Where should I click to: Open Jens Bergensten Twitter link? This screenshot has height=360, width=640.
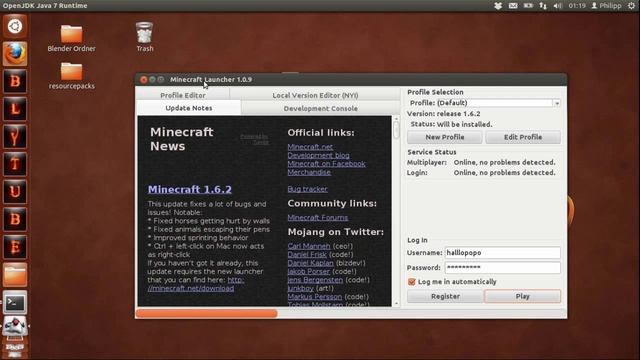click(x=315, y=280)
